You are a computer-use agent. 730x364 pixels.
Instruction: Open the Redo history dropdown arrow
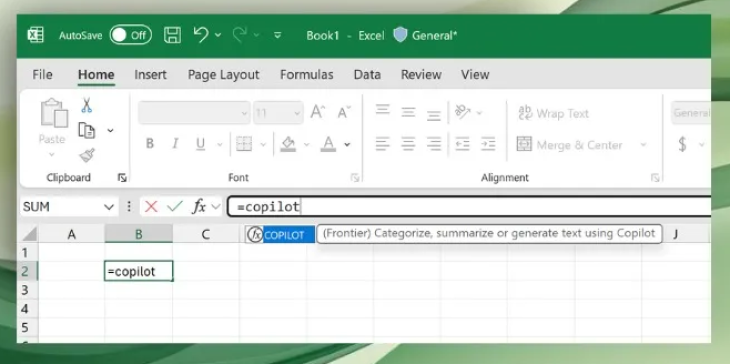(x=257, y=35)
